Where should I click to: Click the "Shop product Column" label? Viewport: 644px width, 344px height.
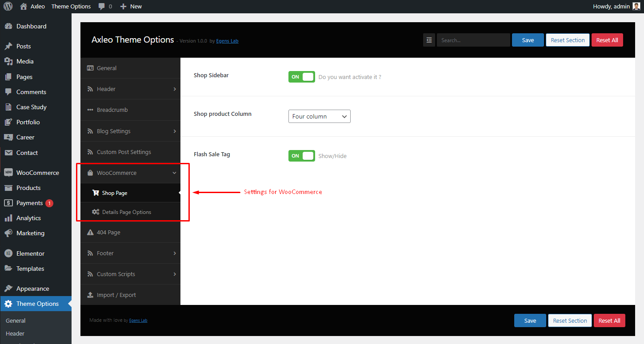(x=223, y=114)
